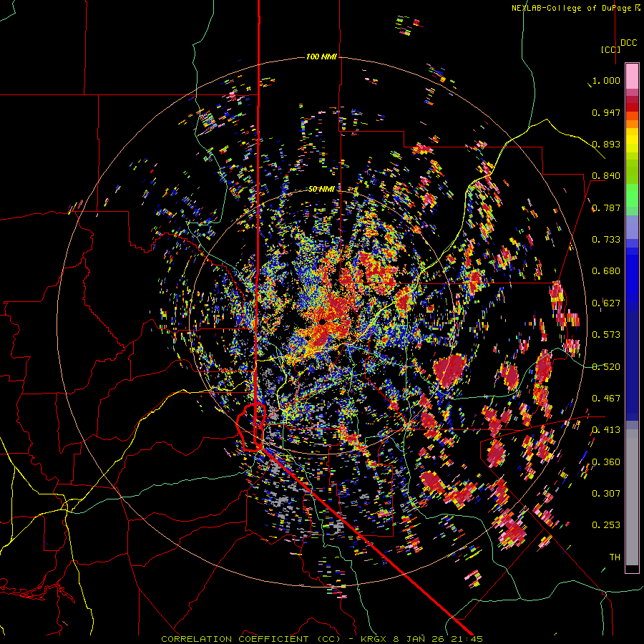Click the 0.733 scale value
Viewport: 644px width, 644px height.
[606, 240]
